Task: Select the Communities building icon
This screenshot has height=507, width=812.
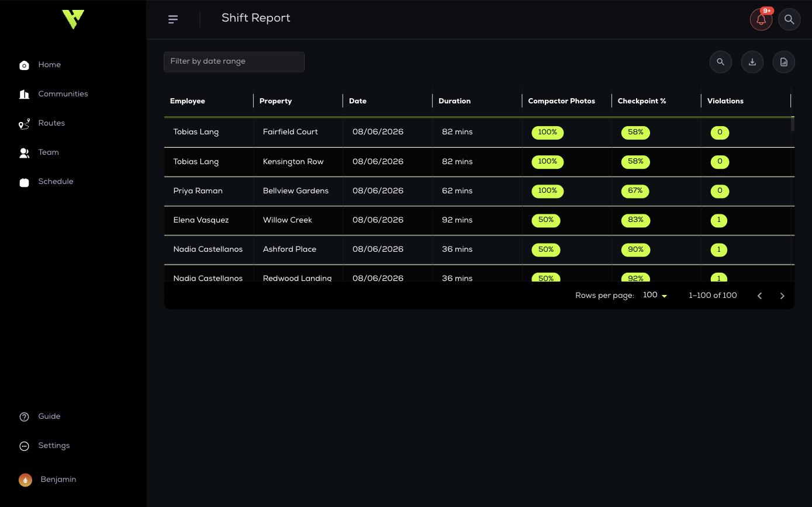Action: 24,95
